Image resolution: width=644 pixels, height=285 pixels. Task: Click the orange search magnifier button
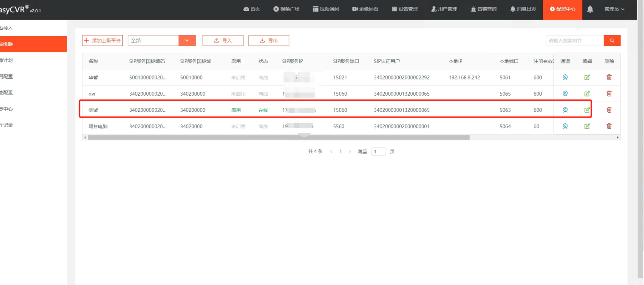point(612,40)
